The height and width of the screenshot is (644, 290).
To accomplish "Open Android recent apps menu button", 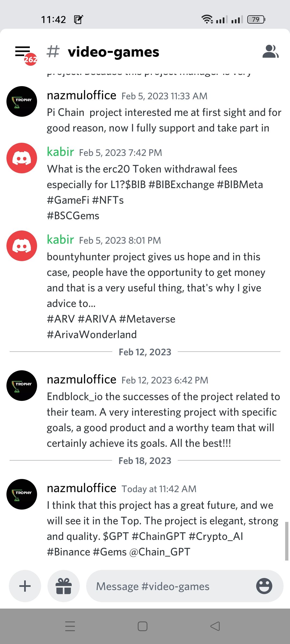I will click(x=70, y=626).
